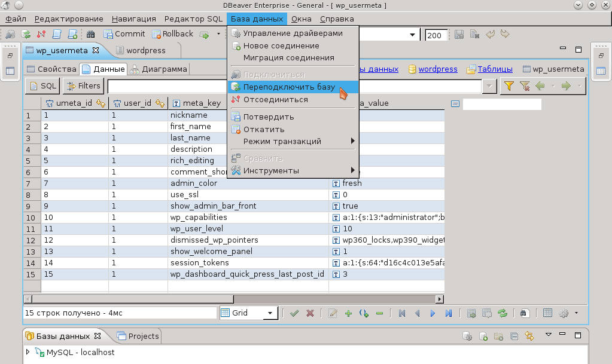Apply filter using yellow funnel icon
Viewport: 612px width, 364px height.
[509, 86]
